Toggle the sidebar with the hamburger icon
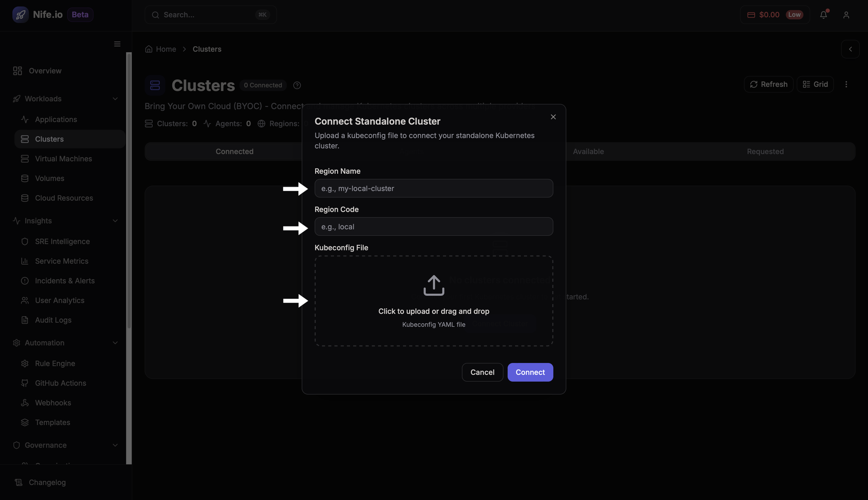 tap(117, 44)
